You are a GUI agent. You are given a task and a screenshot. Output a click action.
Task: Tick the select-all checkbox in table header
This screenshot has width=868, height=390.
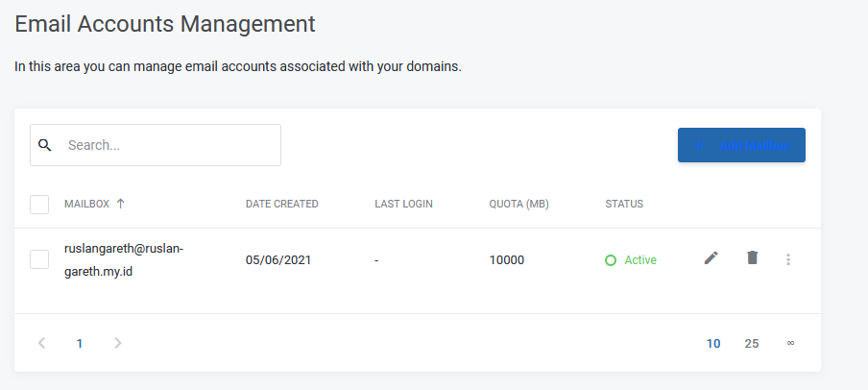coord(39,205)
